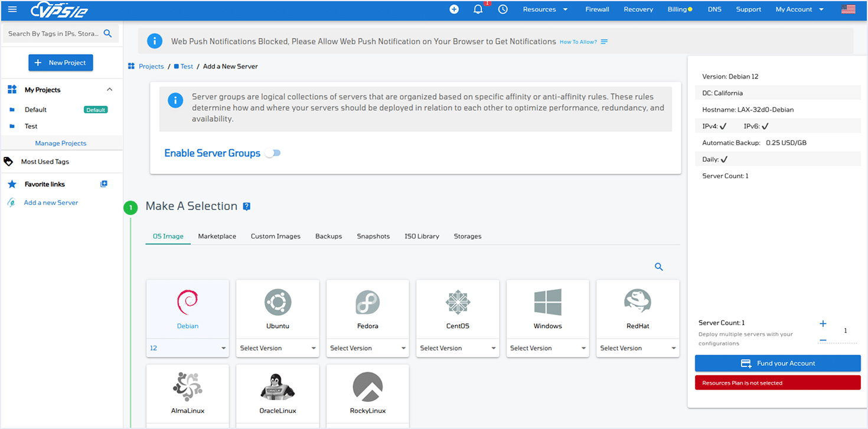Select the Ubuntu OS logo
Screen dimensions: 868x429
point(278,303)
